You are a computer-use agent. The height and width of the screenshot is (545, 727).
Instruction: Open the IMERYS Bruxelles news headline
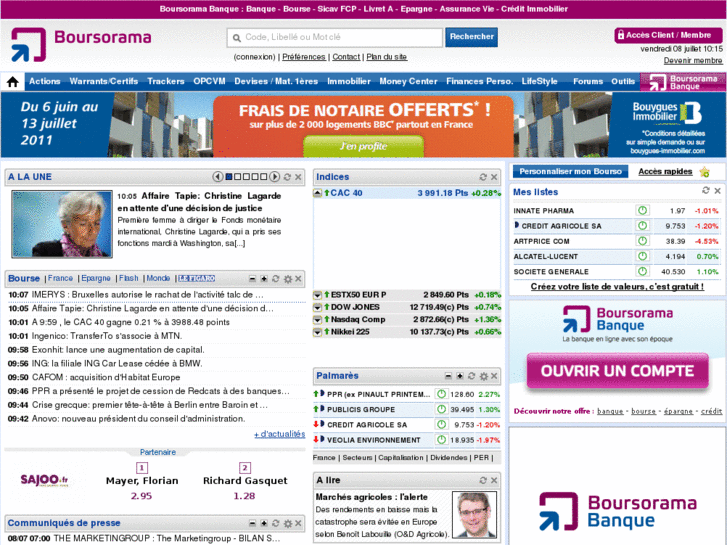pyautogui.click(x=147, y=295)
